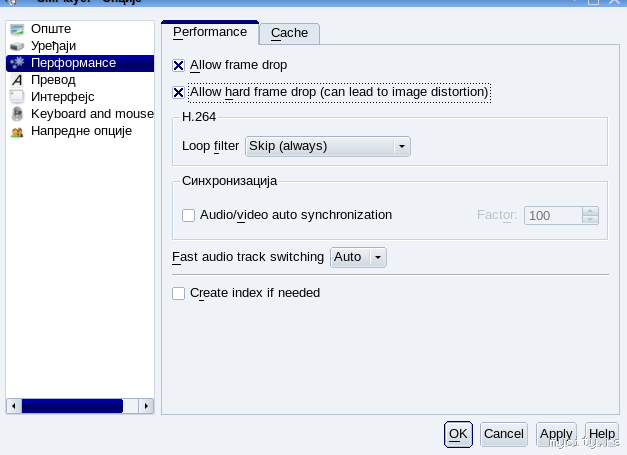Select the Performance tab

click(210, 32)
